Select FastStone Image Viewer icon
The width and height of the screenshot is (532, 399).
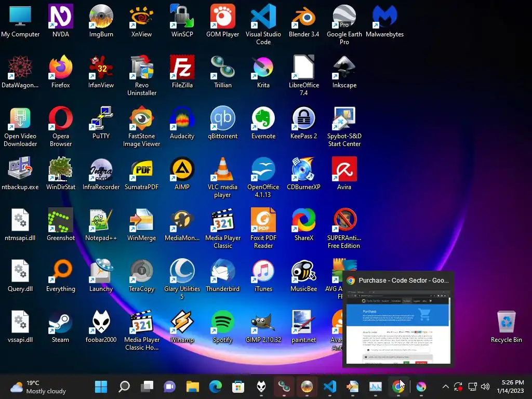coord(141,126)
